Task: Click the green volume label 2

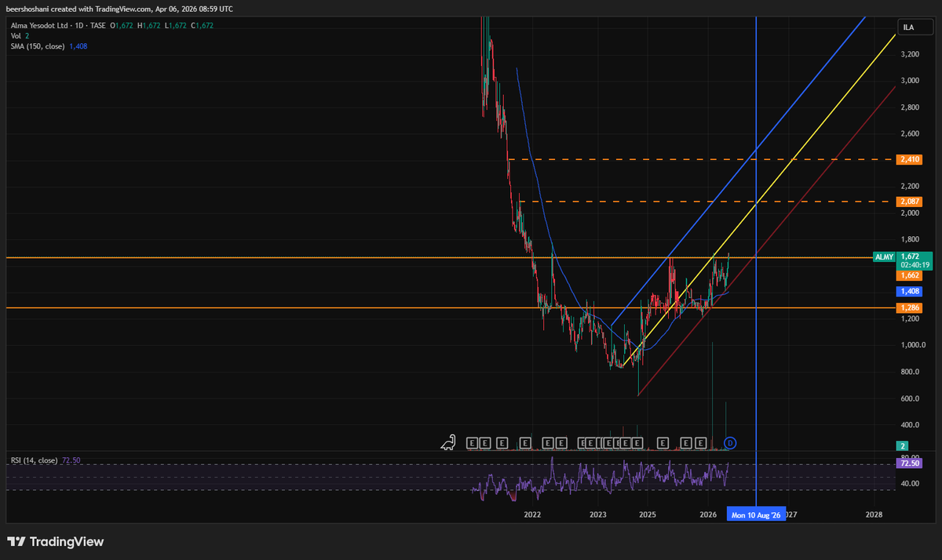Action: (x=902, y=445)
